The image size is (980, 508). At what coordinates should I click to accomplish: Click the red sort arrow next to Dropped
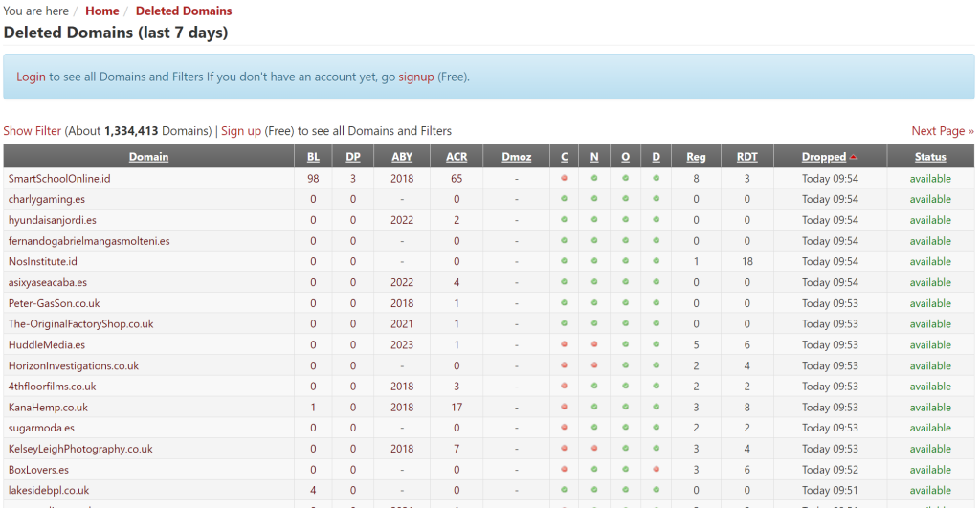[854, 157]
